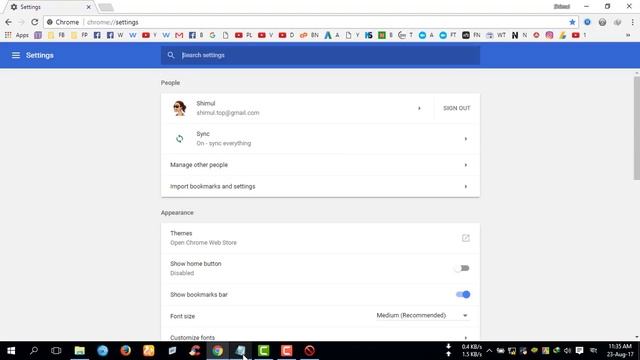Expand the Shimul account row arrow
The image size is (640, 360).
(419, 108)
